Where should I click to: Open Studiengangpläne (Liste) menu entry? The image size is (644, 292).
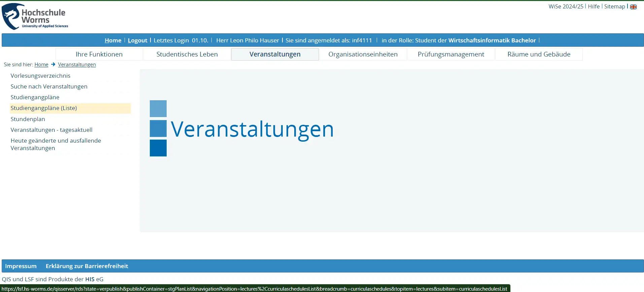(x=44, y=108)
